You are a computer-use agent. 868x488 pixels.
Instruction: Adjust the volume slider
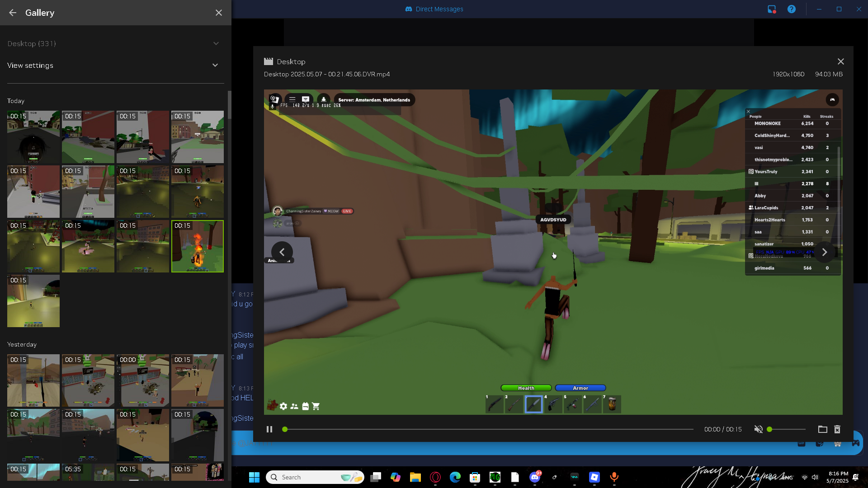(787, 429)
